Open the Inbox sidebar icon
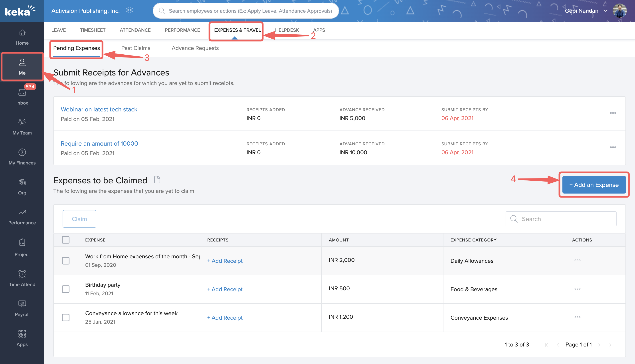The width and height of the screenshot is (635, 364). click(22, 93)
